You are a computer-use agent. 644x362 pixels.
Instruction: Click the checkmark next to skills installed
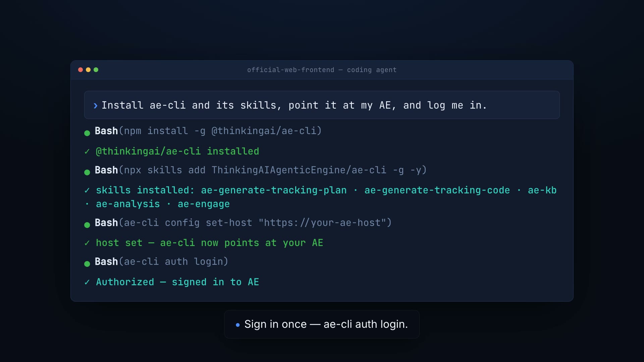87,190
